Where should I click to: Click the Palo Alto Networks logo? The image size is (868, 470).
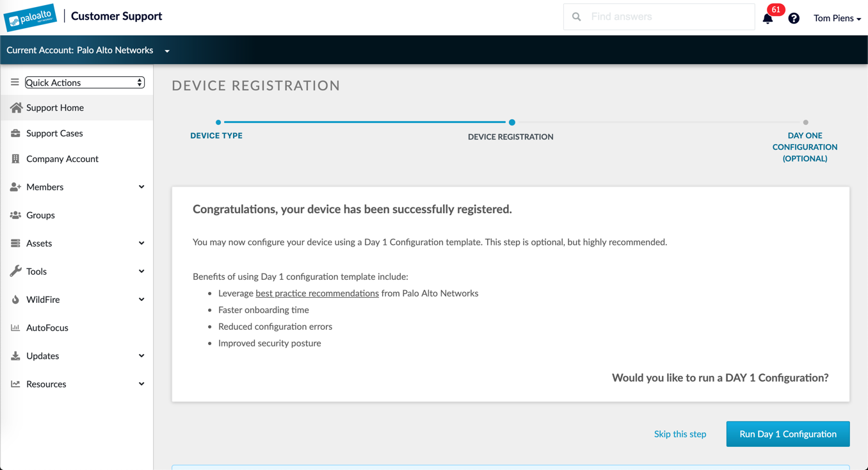pos(30,17)
